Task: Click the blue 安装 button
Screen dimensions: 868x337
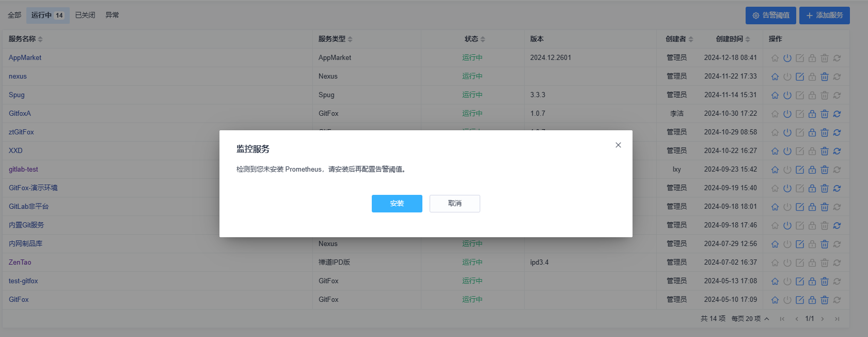Action: point(397,204)
